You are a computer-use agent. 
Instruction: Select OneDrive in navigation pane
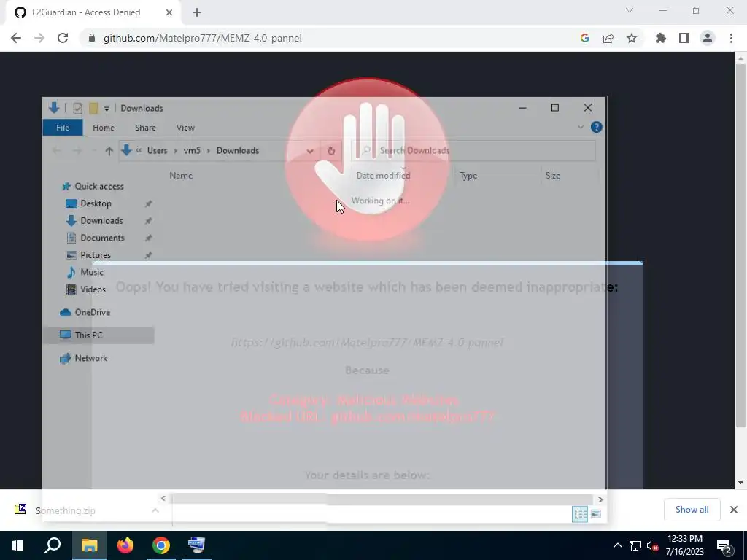92,312
